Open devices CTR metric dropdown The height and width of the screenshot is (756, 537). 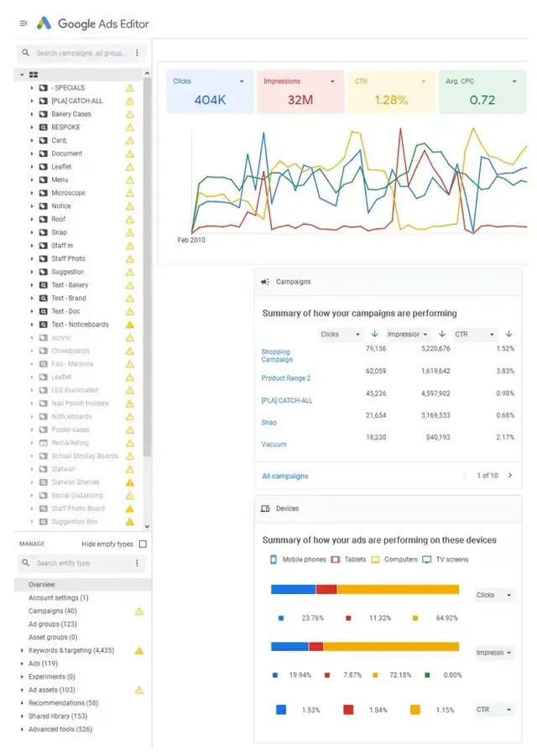click(x=494, y=709)
